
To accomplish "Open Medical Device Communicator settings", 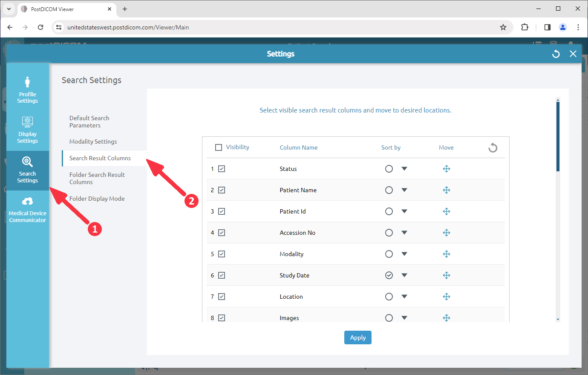I will 27,209.
